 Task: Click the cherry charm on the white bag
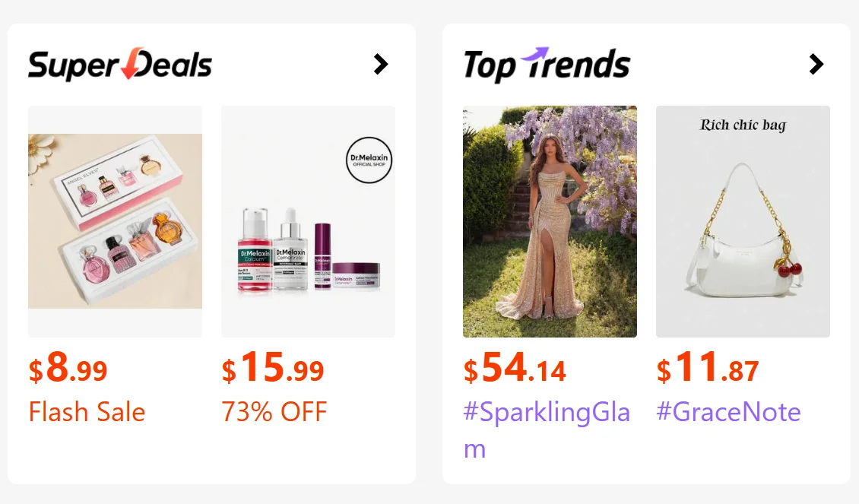pyautogui.click(x=788, y=267)
